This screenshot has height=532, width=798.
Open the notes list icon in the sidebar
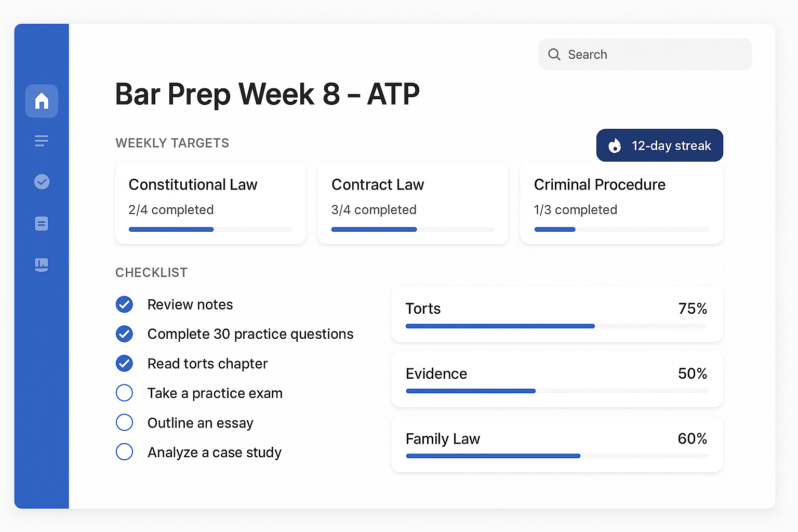[42, 140]
